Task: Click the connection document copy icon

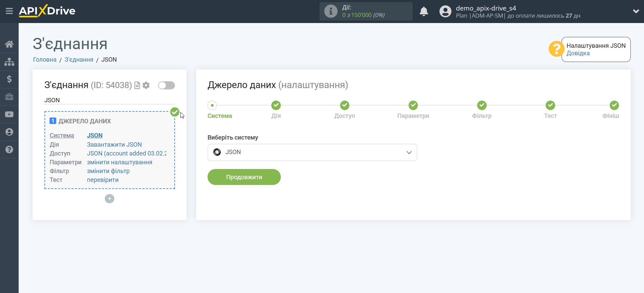Action: click(137, 85)
